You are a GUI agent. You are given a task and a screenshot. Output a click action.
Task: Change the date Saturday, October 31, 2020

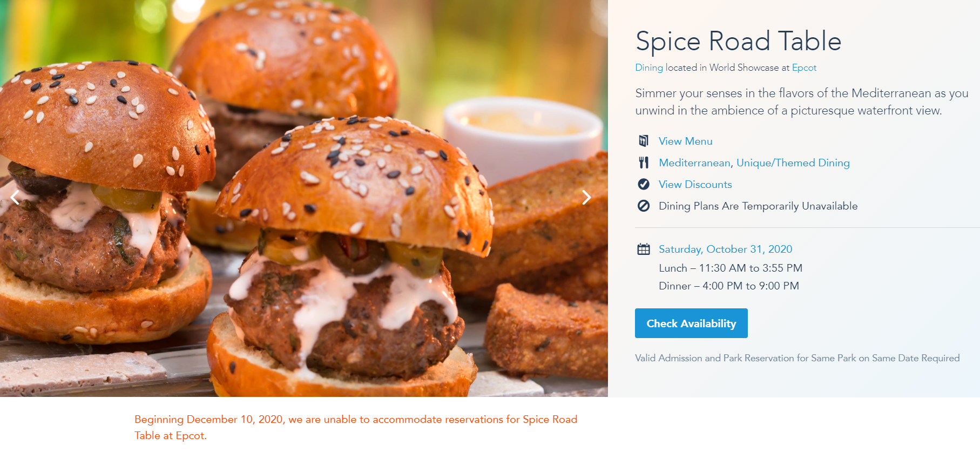click(x=725, y=249)
